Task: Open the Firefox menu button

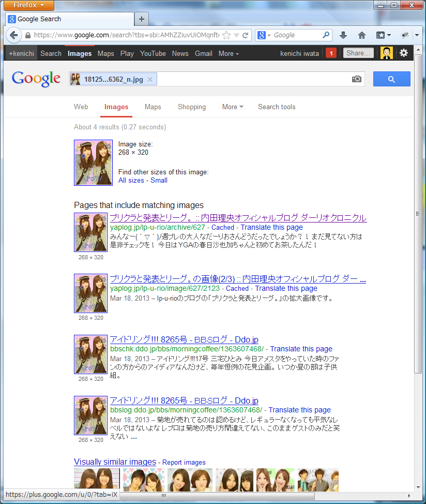Action: click(x=29, y=5)
